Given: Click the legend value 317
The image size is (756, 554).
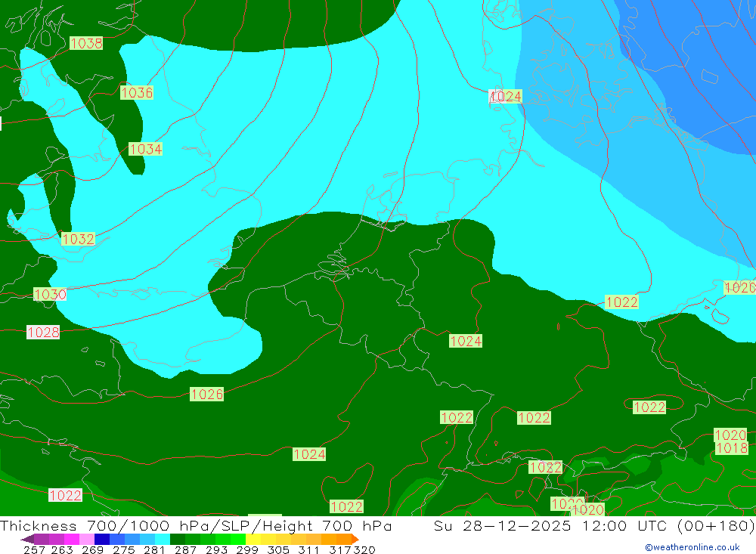Looking at the screenshot, I should [x=339, y=549].
